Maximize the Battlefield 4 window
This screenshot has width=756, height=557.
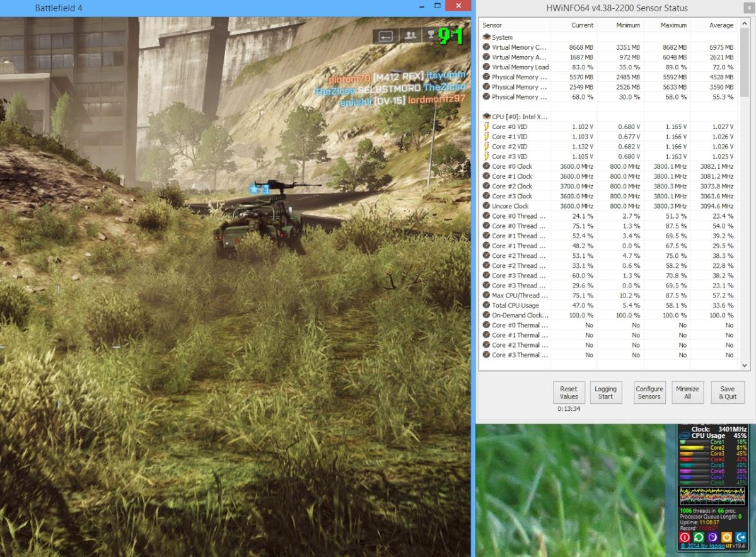438,5
